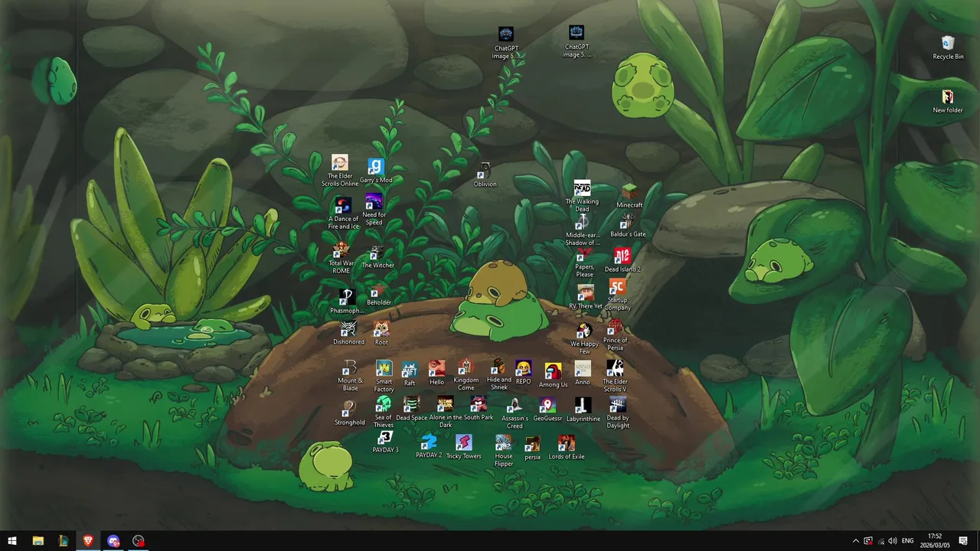Screen dimensions: 980x551
Task: Click the Sea of Thieves icon
Action: coord(384,412)
